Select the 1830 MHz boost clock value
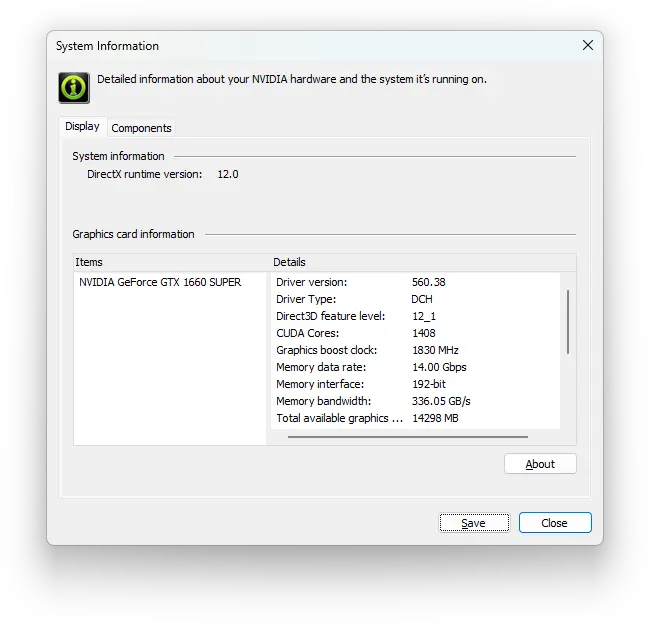The width and height of the screenshot is (649, 625). click(x=435, y=350)
